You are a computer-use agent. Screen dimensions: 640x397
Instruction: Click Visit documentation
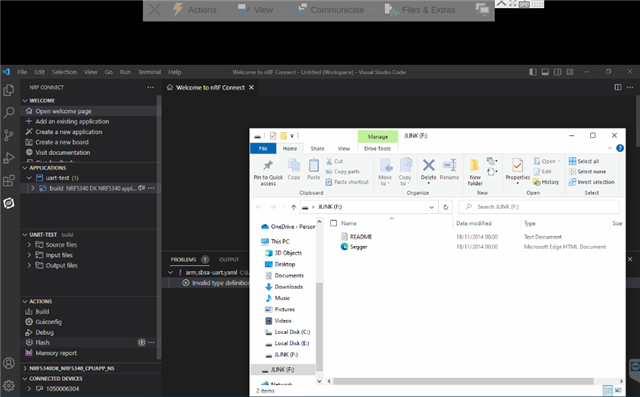(62, 152)
